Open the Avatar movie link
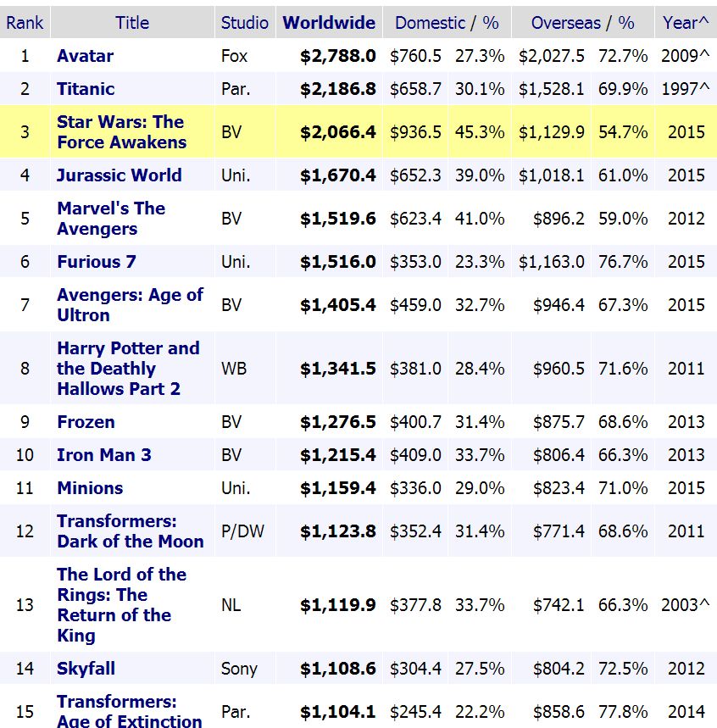This screenshot has width=717, height=728. click(85, 56)
